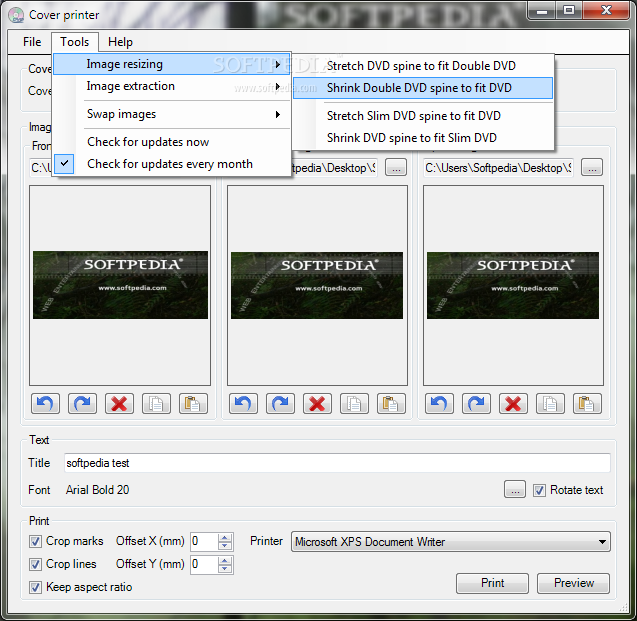Delete the first cover image
The height and width of the screenshot is (621, 637).
tap(119, 403)
